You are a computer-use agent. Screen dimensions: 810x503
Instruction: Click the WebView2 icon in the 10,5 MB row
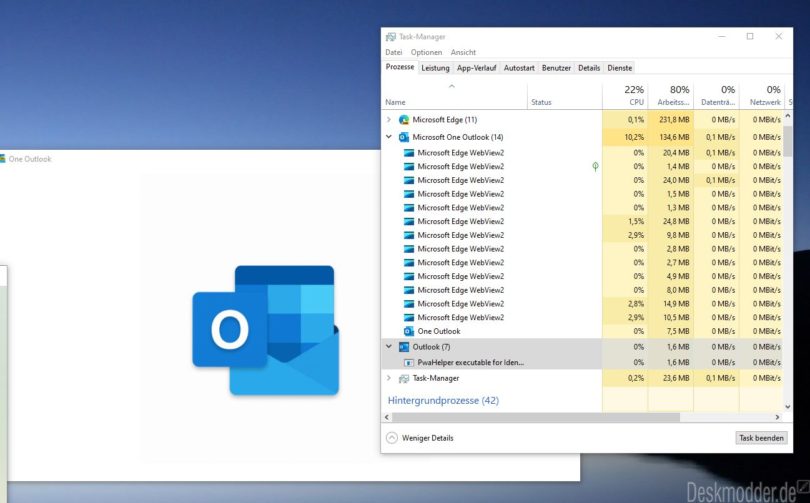409,318
